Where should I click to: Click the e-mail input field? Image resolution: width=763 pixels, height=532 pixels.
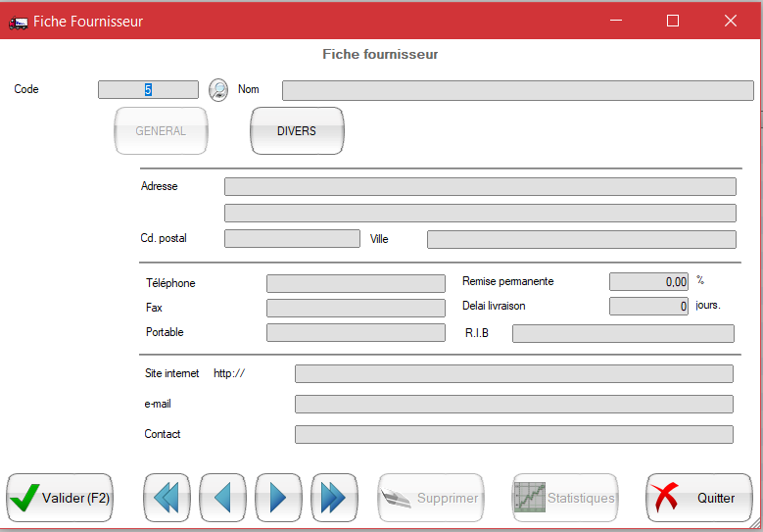(513, 405)
